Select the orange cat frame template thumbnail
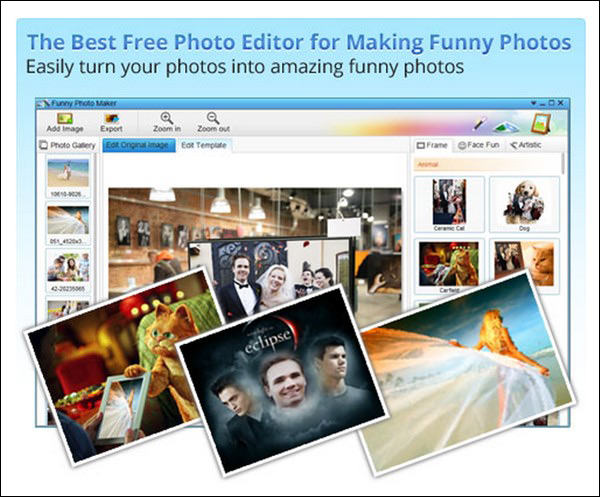This screenshot has width=600, height=497. point(524,263)
